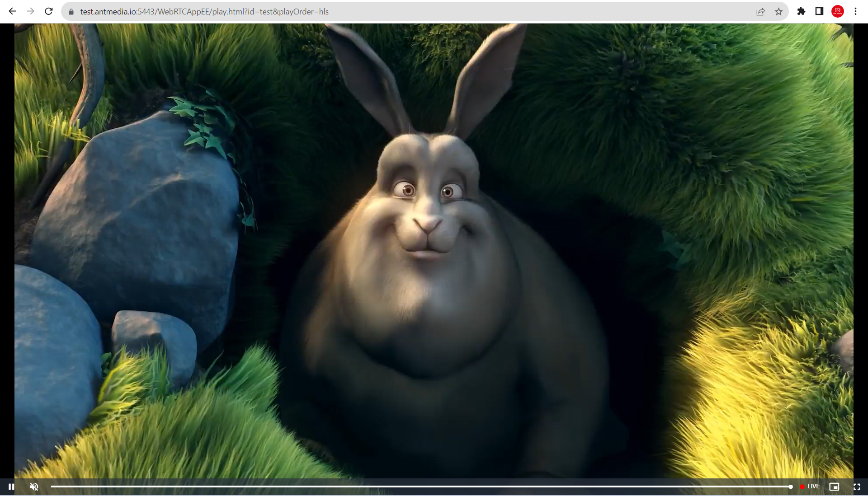Jump to LIVE edge of stream
The height and width of the screenshot is (496, 868).
(810, 487)
